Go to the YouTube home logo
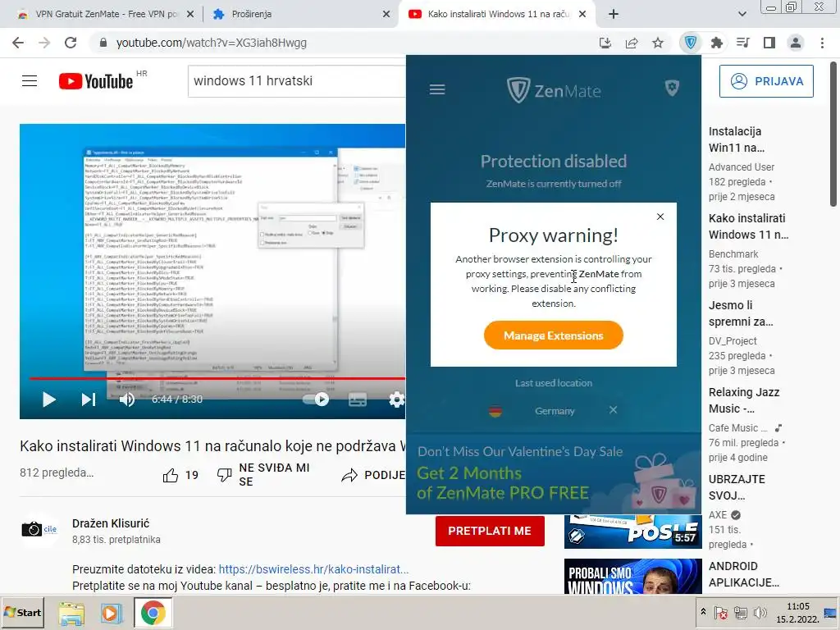 [x=96, y=81]
